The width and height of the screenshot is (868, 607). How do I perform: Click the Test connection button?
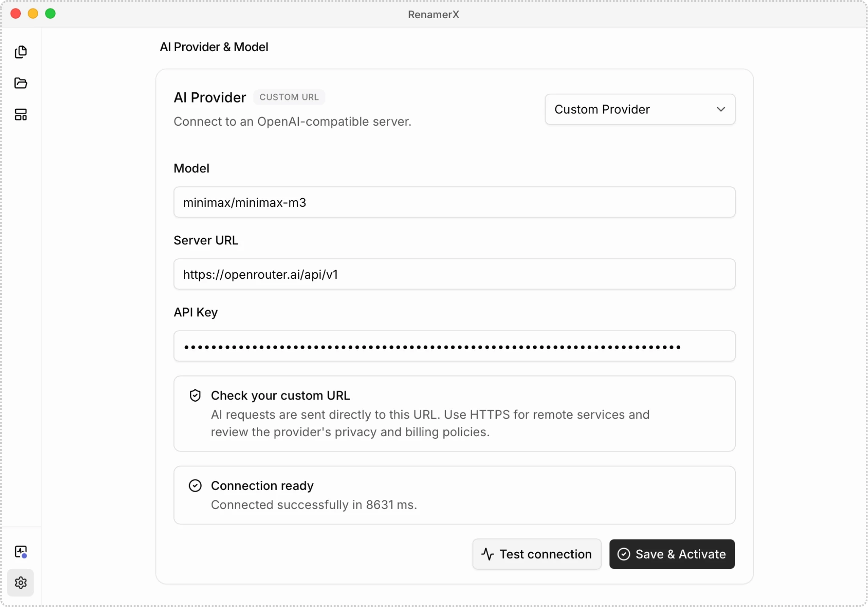point(537,554)
